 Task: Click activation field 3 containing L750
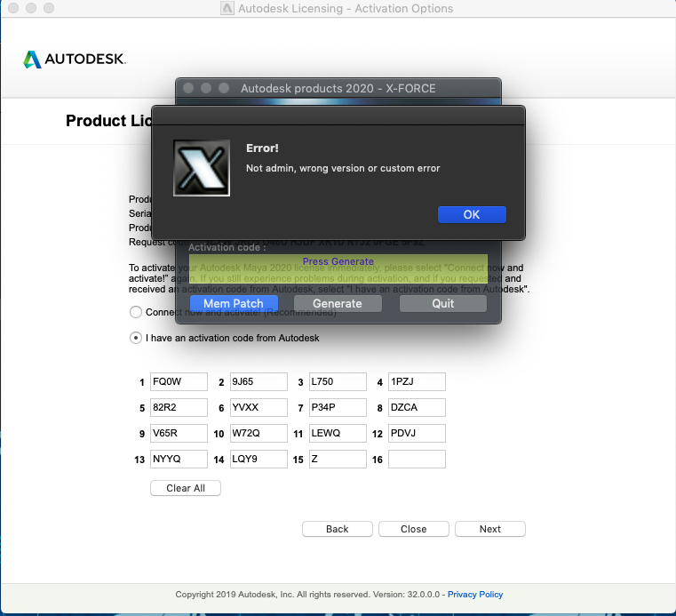(338, 381)
